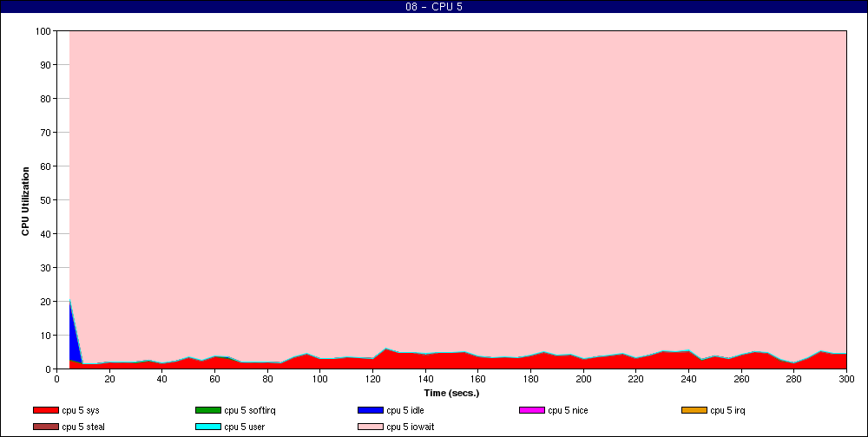This screenshot has width=868, height=437.
Task: Click the x-axis tick label 300
Action: (x=846, y=379)
